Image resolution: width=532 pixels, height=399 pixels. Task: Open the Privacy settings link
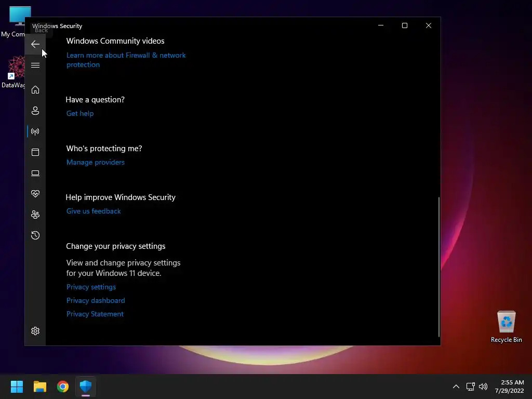coord(91,287)
